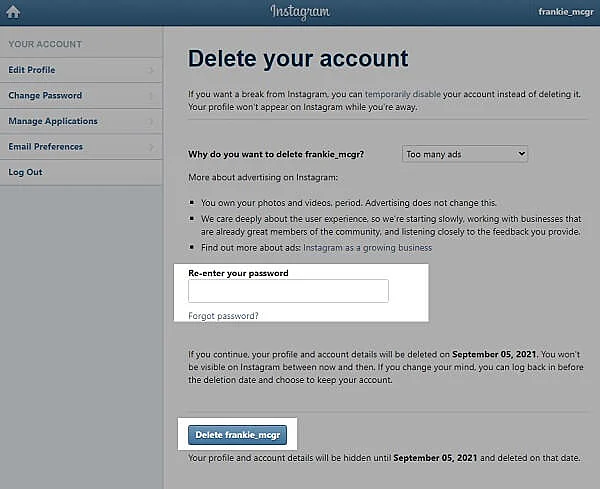Click the 'Re-enter your password' label
Image resolution: width=600 pixels, height=489 pixels.
245,272
